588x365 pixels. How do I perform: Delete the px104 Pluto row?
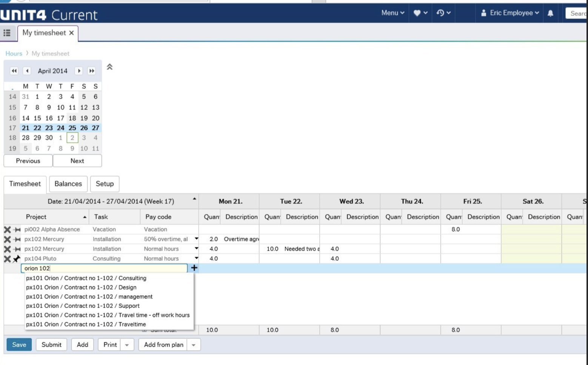[x=6, y=258]
